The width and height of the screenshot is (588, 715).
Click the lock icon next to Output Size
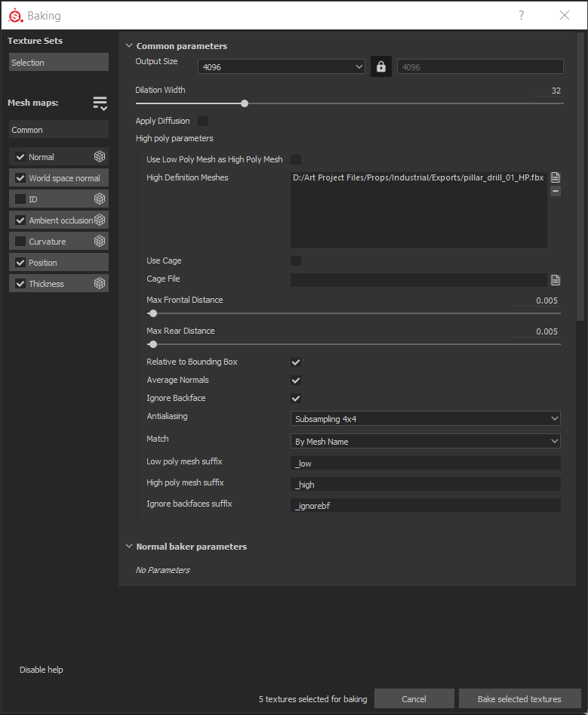click(380, 66)
